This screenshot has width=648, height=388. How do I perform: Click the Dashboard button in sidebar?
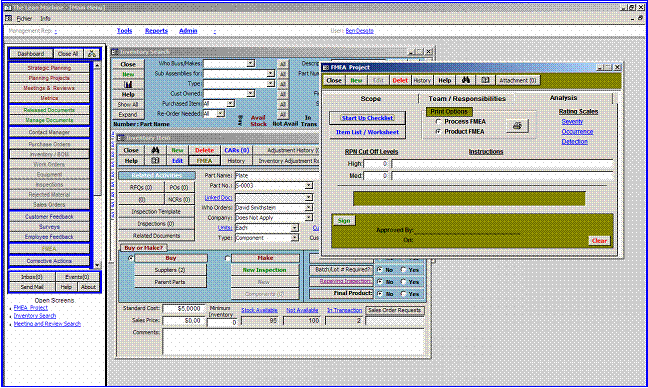point(31,54)
